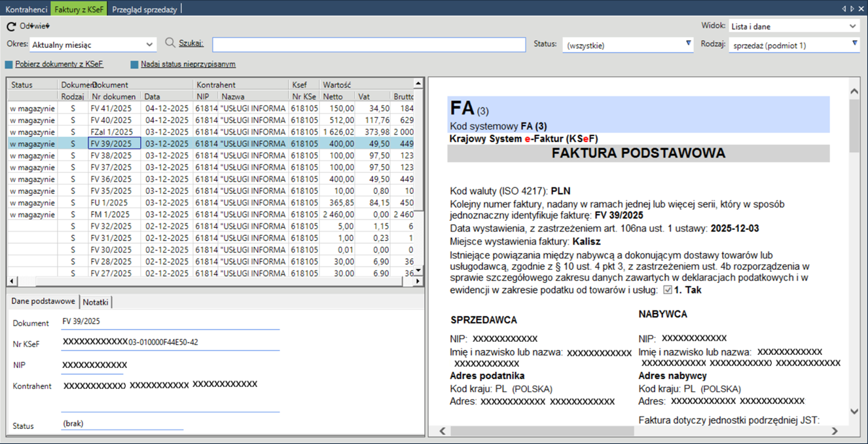Open the Okres period dropdown

click(x=150, y=45)
